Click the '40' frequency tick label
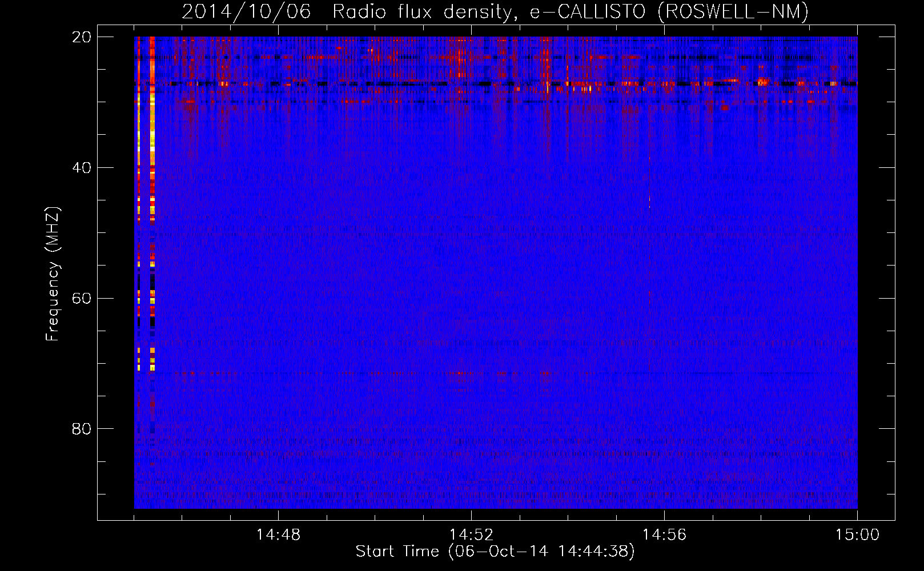 82,167
